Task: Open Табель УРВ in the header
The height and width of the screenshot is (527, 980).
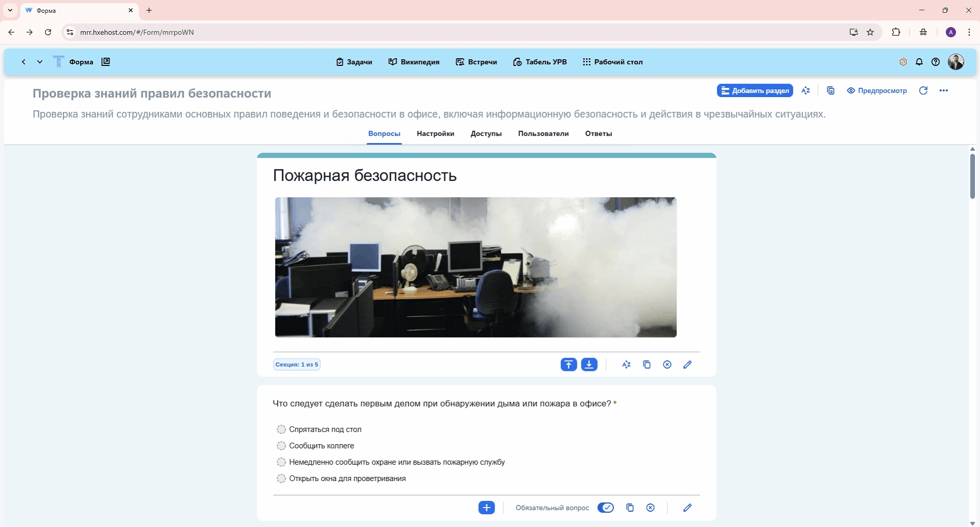Action: (x=540, y=62)
